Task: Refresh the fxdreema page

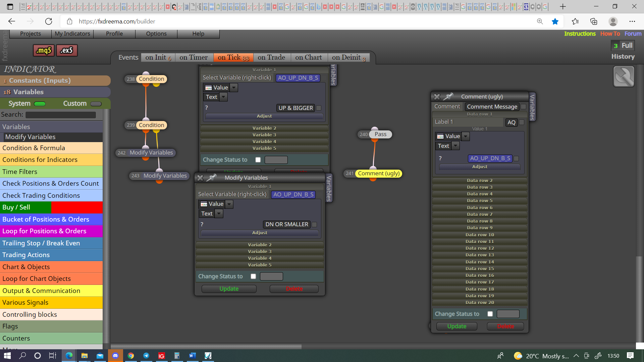Action: point(49,21)
